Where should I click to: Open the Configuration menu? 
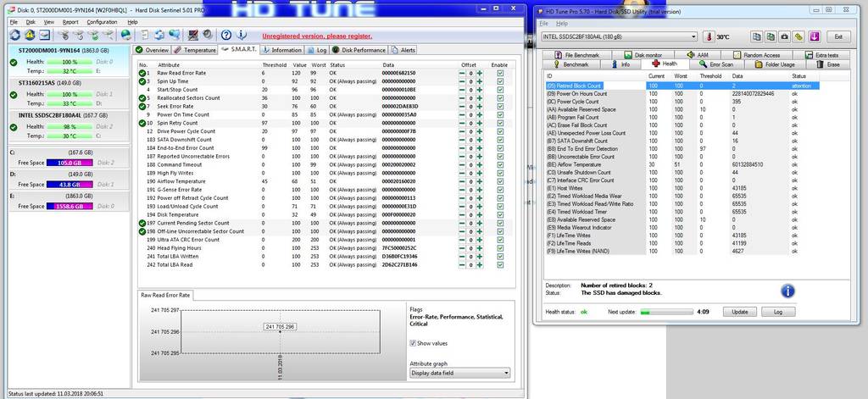[102, 22]
